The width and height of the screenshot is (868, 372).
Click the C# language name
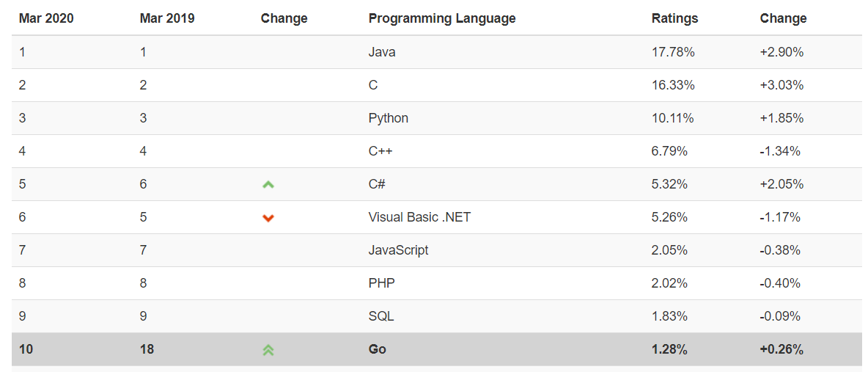pyautogui.click(x=377, y=184)
